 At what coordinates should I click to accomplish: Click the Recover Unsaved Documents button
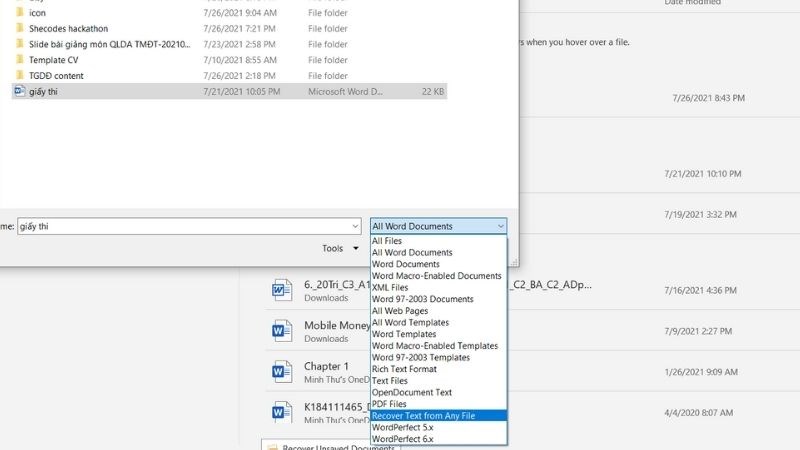coord(330,448)
